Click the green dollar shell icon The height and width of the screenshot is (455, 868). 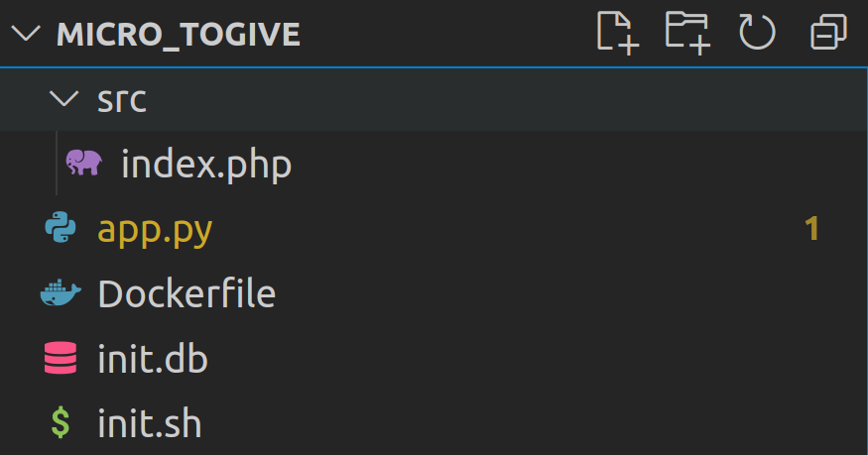(x=61, y=424)
